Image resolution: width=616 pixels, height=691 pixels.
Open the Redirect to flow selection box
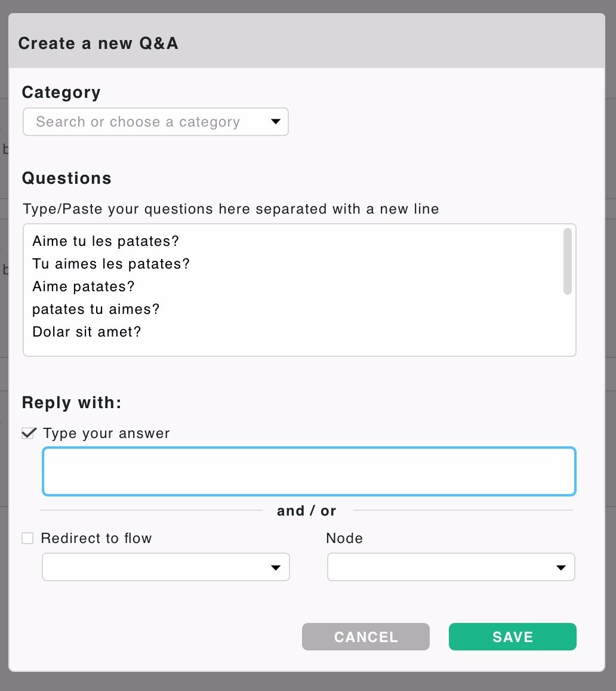(x=165, y=567)
